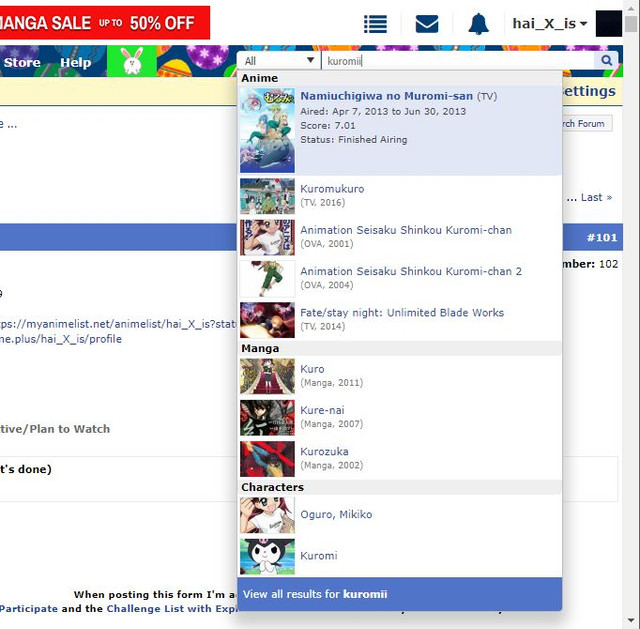Open the notifications bell icon
Screen dimensions: 640x629
479,24
